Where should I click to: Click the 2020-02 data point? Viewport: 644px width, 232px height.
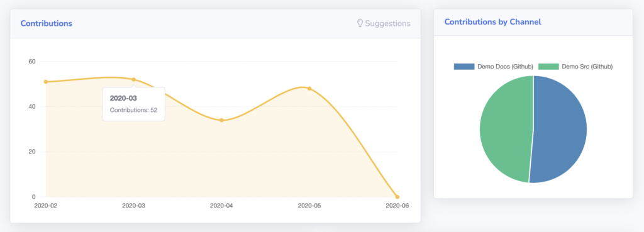pos(45,82)
